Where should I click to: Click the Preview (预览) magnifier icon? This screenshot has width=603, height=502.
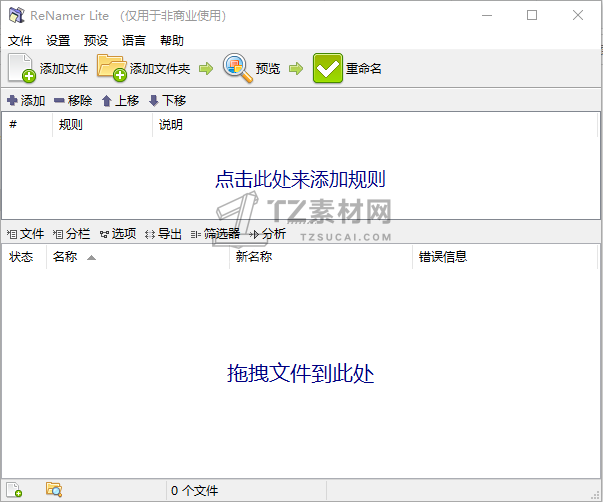238,68
